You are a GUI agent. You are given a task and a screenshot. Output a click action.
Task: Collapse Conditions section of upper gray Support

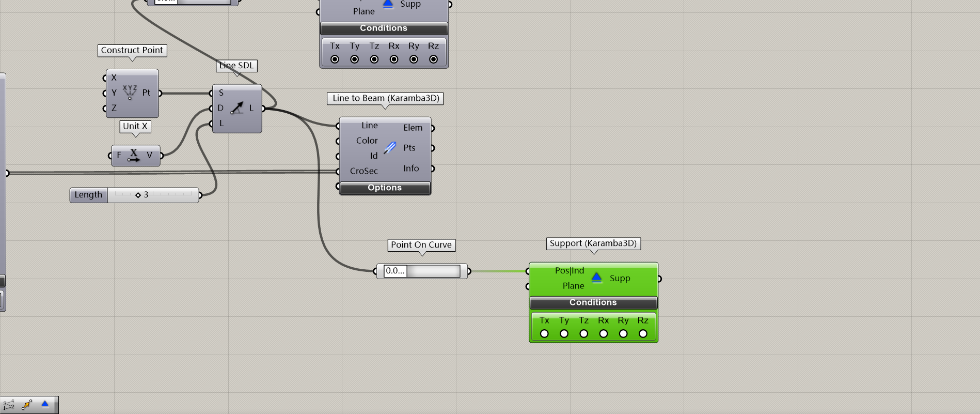click(384, 28)
